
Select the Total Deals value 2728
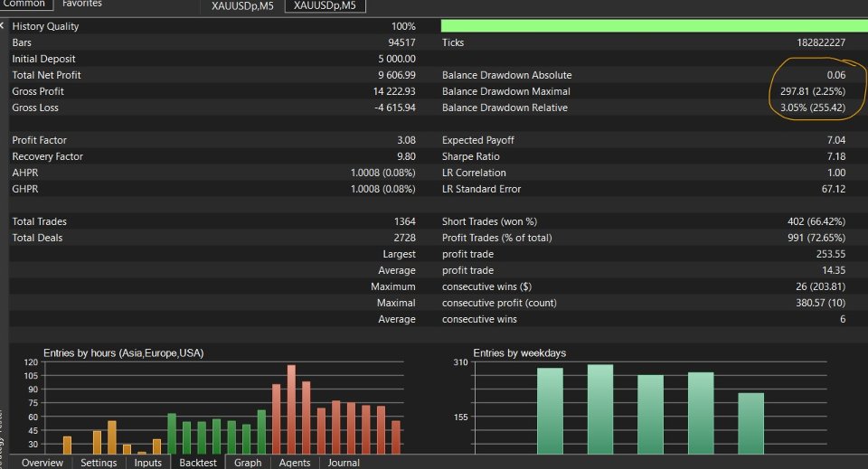click(x=405, y=238)
